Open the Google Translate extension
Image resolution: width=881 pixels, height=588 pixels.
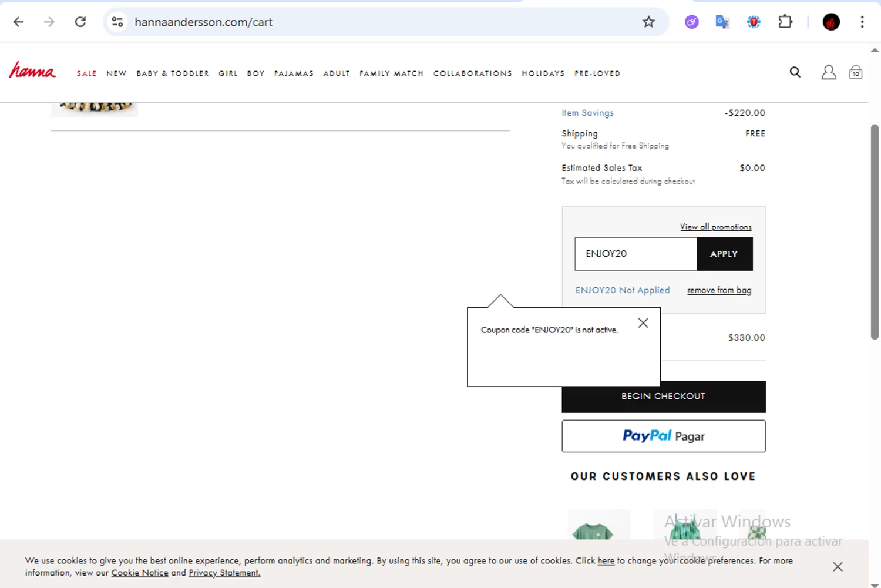[x=722, y=22]
